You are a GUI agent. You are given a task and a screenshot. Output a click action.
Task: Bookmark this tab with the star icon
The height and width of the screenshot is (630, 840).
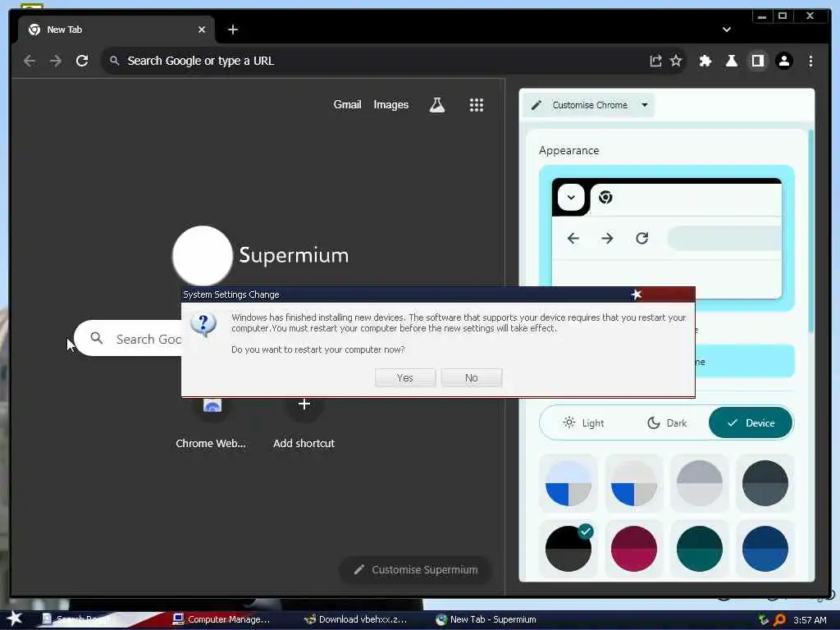[x=676, y=61]
